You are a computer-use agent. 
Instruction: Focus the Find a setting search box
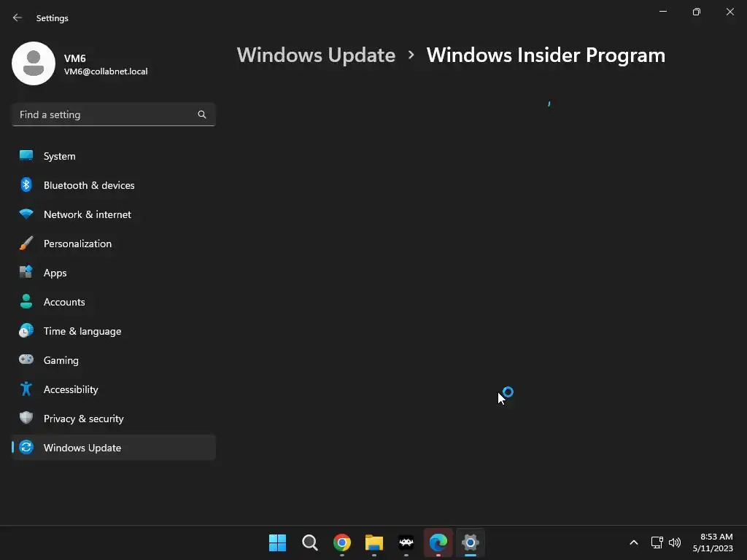(113, 114)
